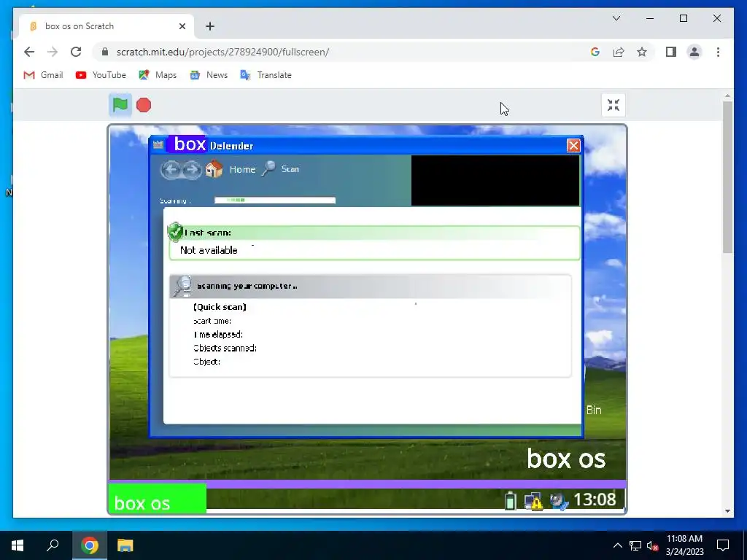Open News bookmark
This screenshot has height=560, width=747.
[209, 75]
